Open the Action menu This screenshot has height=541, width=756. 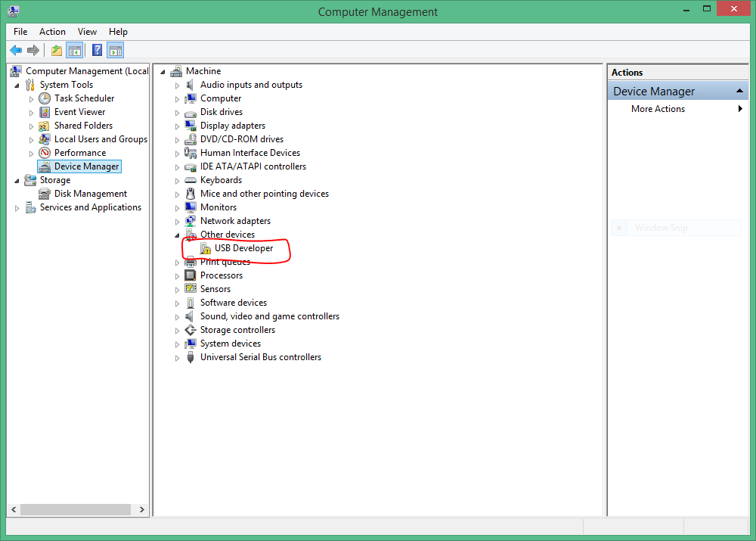coord(52,32)
